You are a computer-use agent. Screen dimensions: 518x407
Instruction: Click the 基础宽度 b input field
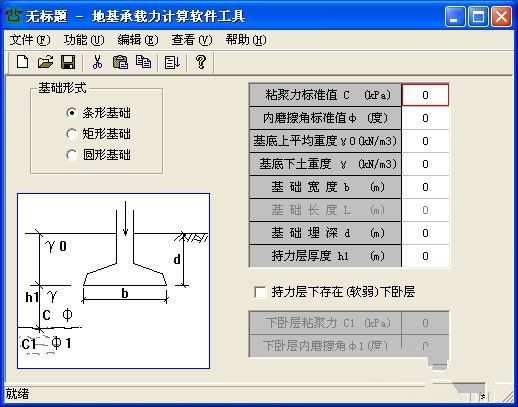(x=425, y=187)
